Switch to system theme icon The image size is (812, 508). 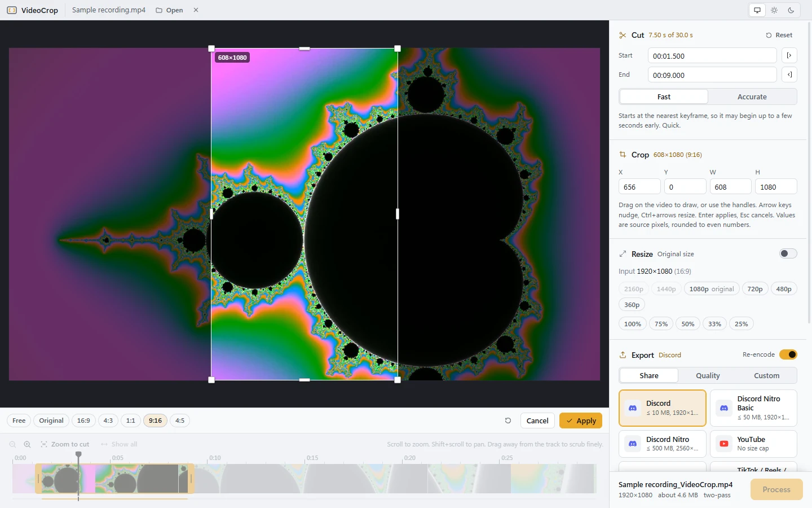[x=757, y=10]
